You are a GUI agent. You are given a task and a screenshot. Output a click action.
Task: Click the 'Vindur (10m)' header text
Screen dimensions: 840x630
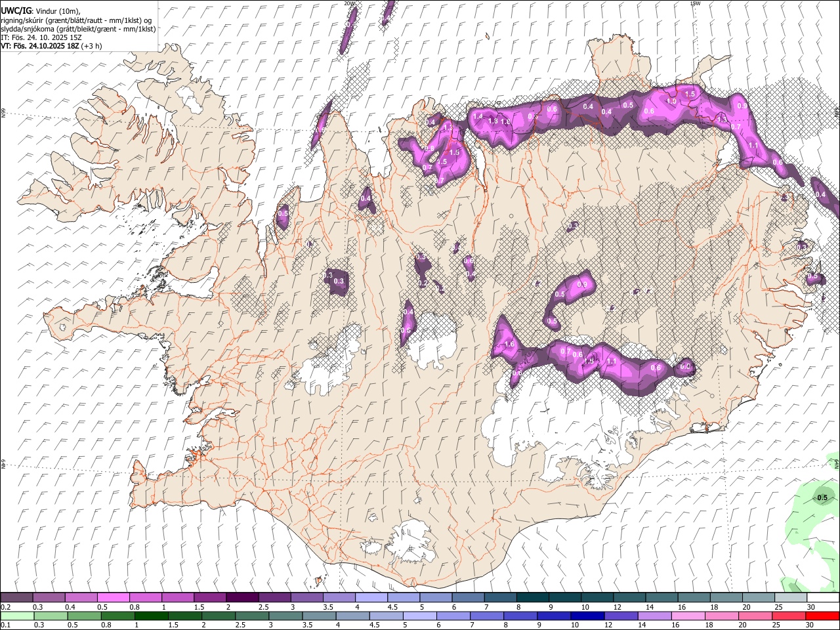(57, 11)
